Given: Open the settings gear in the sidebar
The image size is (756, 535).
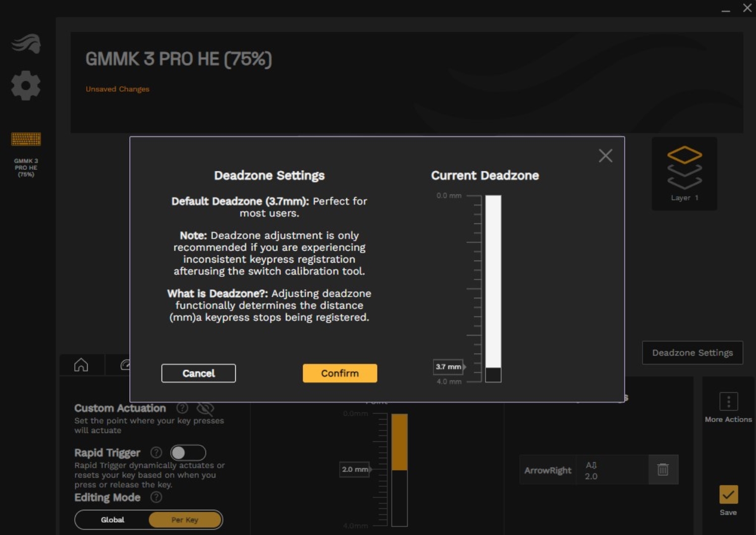Looking at the screenshot, I should click(x=26, y=86).
